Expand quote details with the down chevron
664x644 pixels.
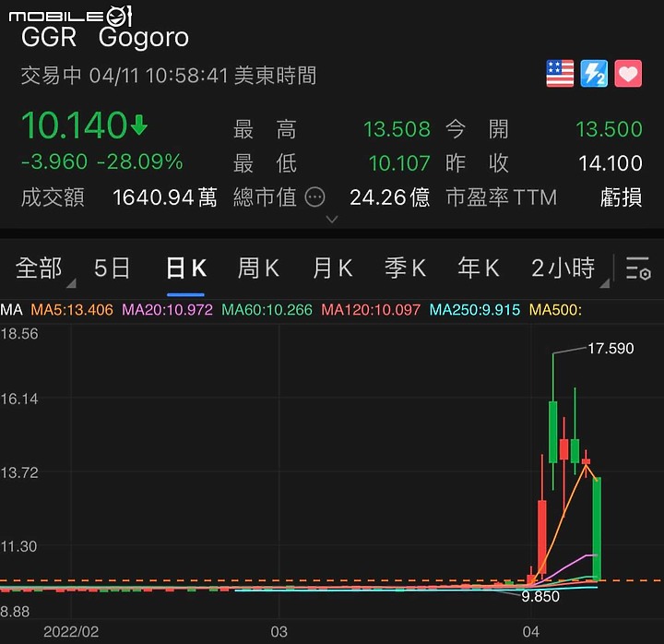point(332,220)
